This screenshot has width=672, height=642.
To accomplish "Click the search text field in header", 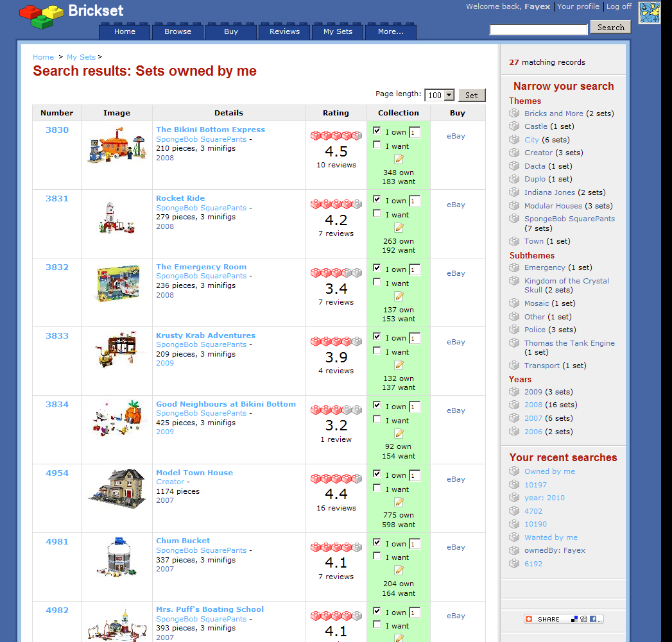I will (538, 30).
